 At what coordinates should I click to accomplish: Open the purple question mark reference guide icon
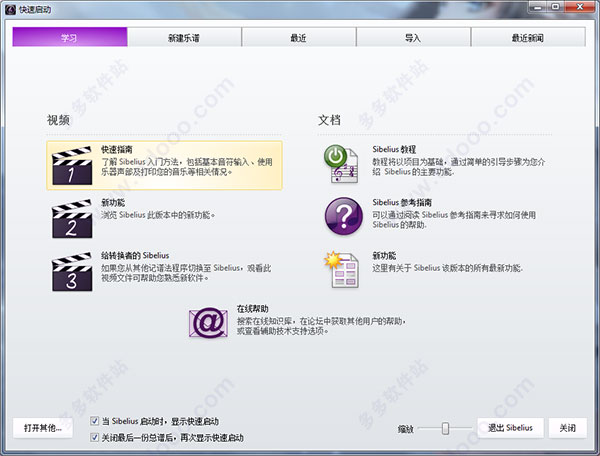344,216
